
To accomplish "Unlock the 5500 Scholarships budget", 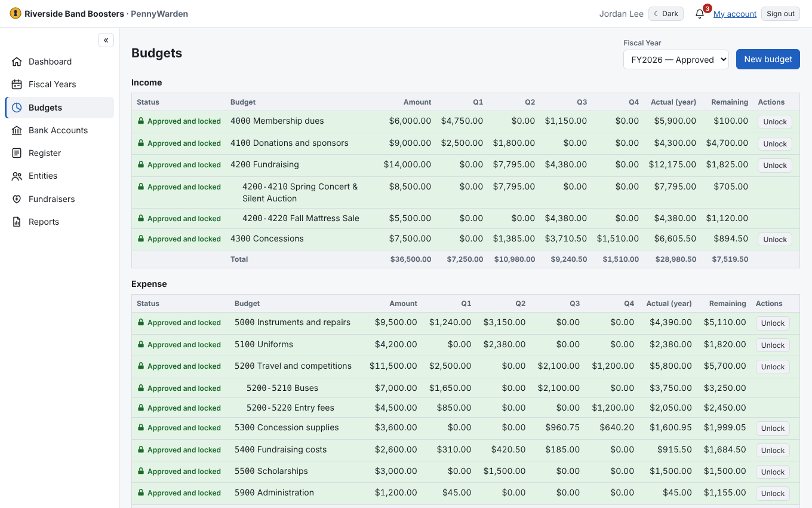I will [x=773, y=472].
